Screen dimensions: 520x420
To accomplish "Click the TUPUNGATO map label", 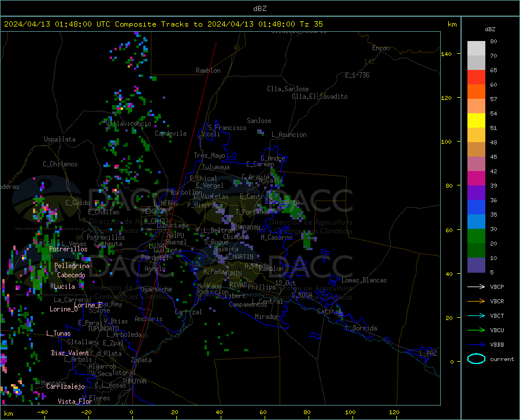I will tap(103, 329).
